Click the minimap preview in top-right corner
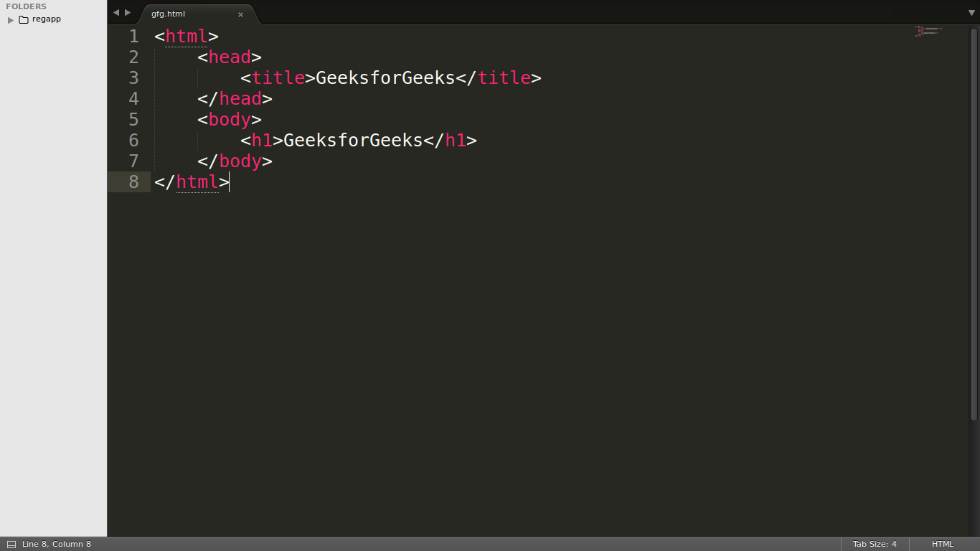Viewport: 980px width, 551px height. 928,32
